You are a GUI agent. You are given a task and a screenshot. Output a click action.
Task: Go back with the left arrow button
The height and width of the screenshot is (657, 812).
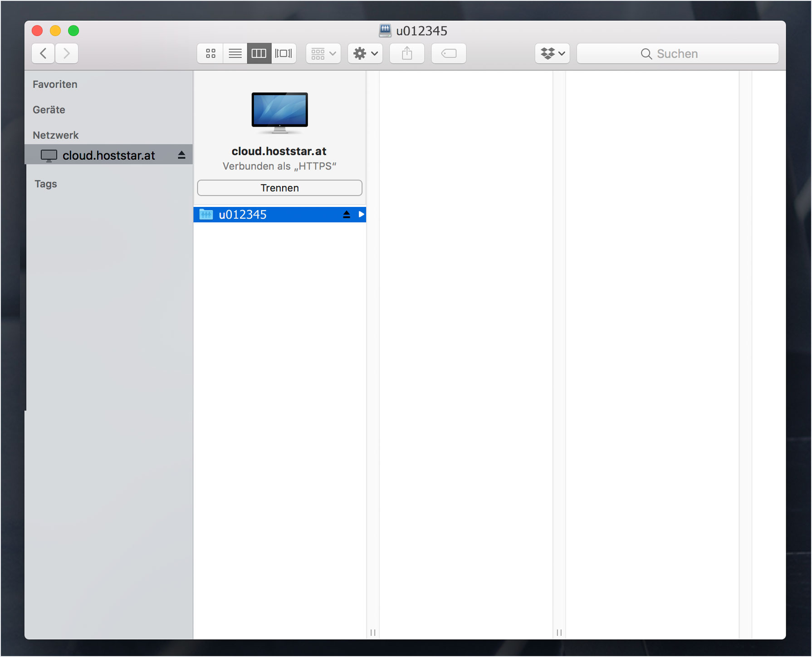pos(44,54)
